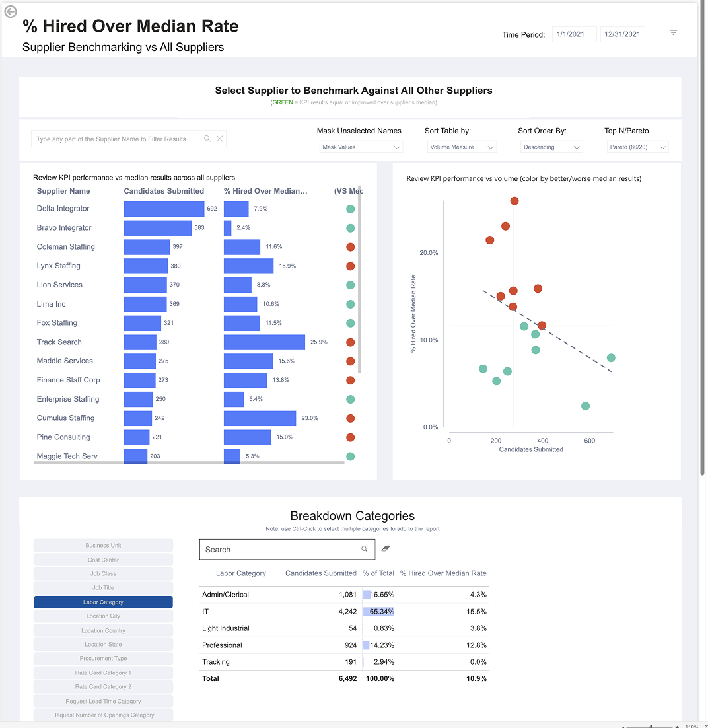Open the Pareto (80/20) dropdown
This screenshot has width=708, height=728.
637,147
